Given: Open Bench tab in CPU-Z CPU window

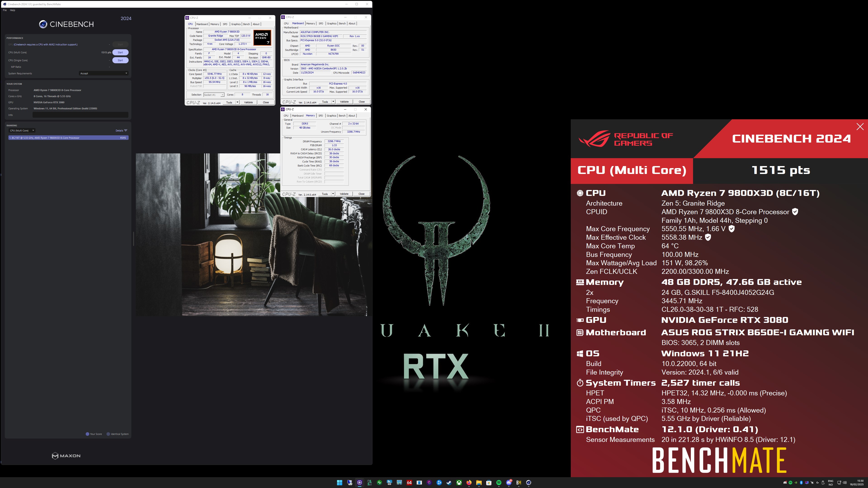Looking at the screenshot, I should click(x=247, y=24).
